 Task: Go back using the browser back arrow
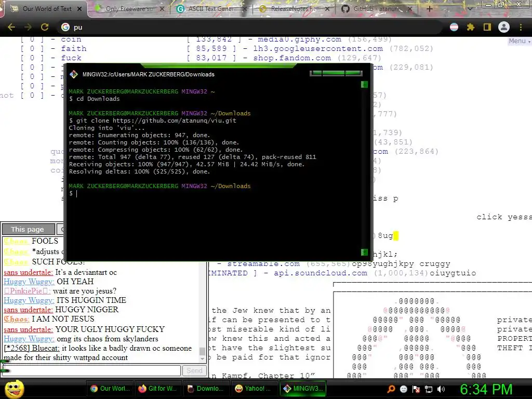pos(11,27)
